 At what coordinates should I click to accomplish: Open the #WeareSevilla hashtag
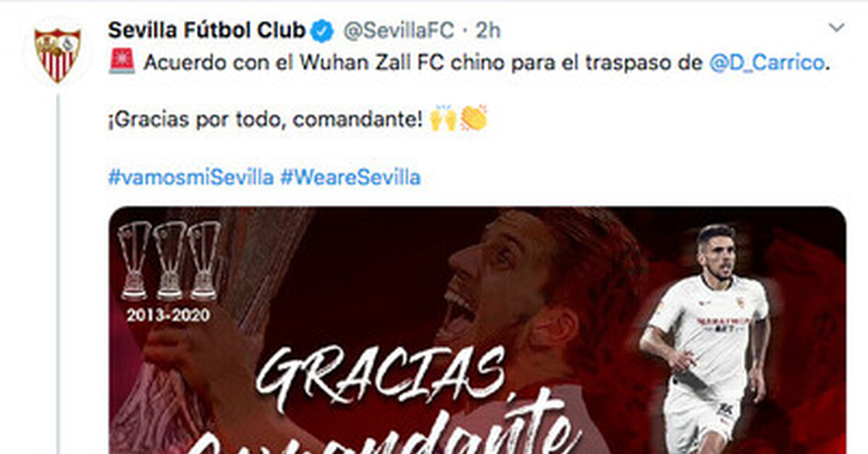pos(351,177)
